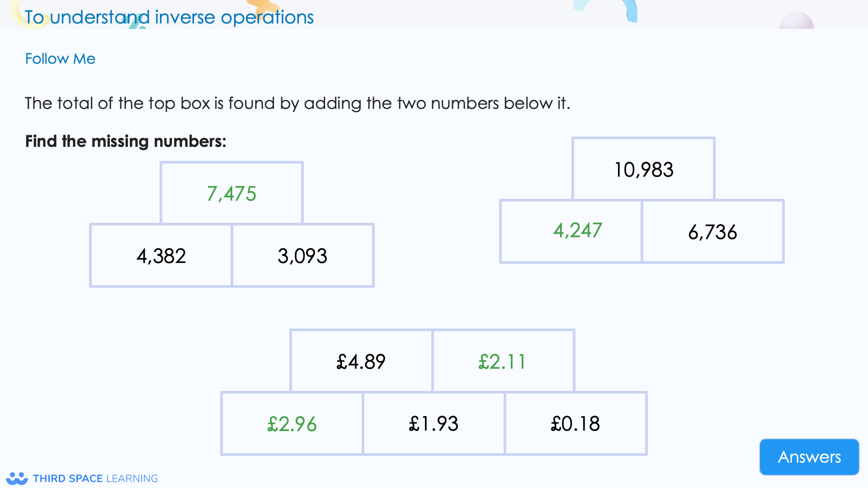The image size is (868, 488).
Task: Click the Answers button
Action: (x=809, y=457)
